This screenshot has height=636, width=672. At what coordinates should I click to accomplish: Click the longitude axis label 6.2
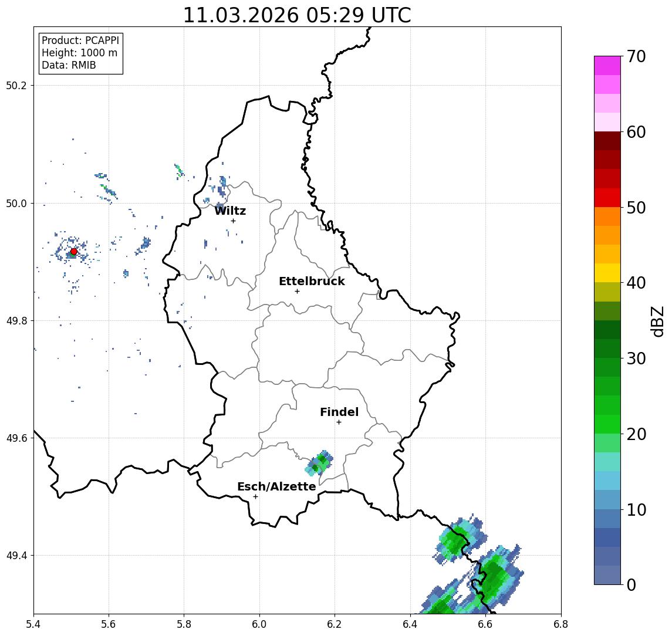(335, 624)
